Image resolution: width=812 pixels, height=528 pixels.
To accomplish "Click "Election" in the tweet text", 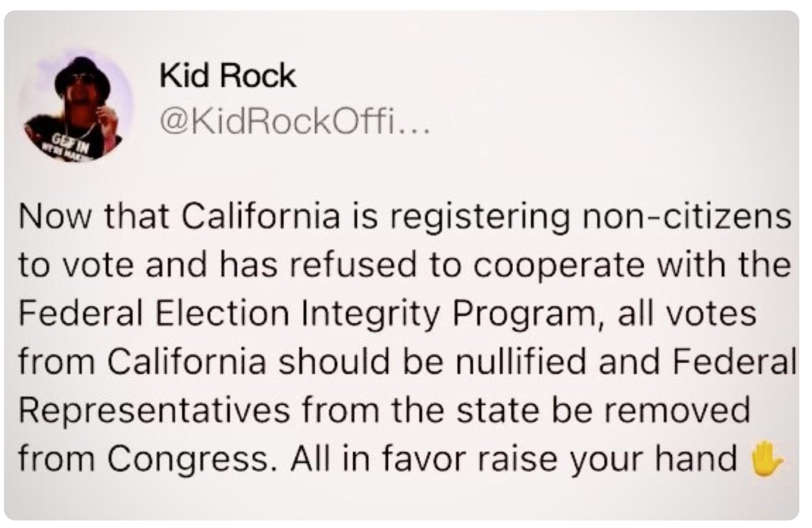I will (223, 313).
